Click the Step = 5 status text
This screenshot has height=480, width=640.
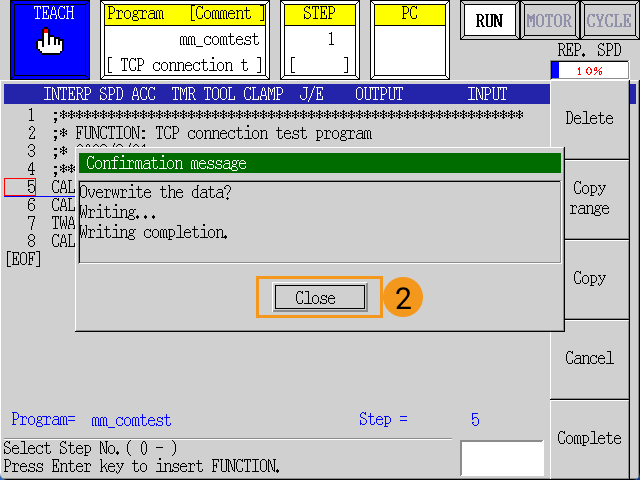[x=419, y=419]
